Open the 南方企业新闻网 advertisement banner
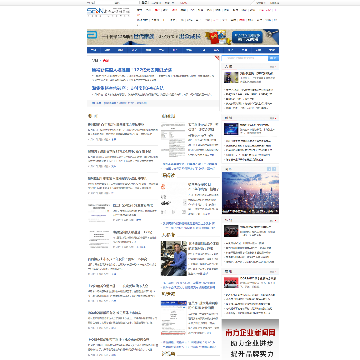Screen dimensions: 360x360 point(250,339)
